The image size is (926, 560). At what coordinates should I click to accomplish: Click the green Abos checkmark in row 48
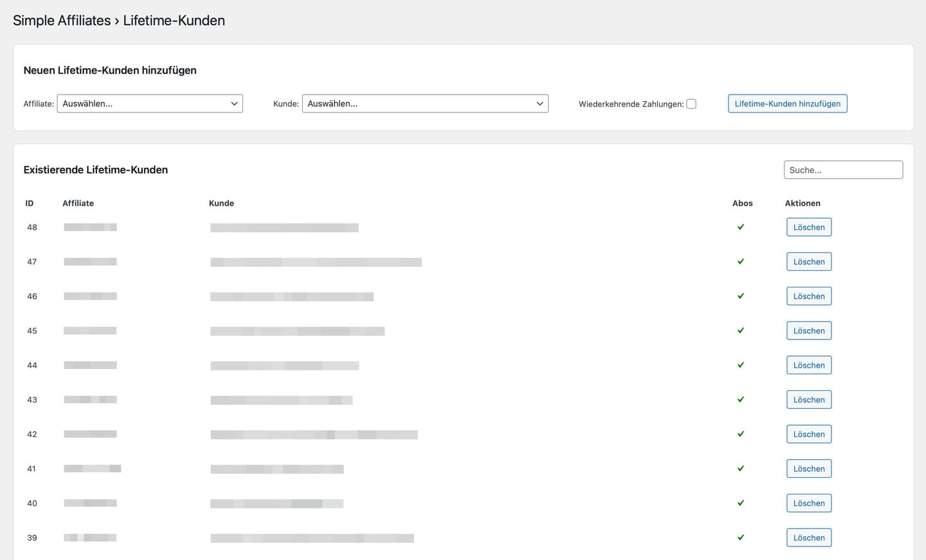[741, 227]
